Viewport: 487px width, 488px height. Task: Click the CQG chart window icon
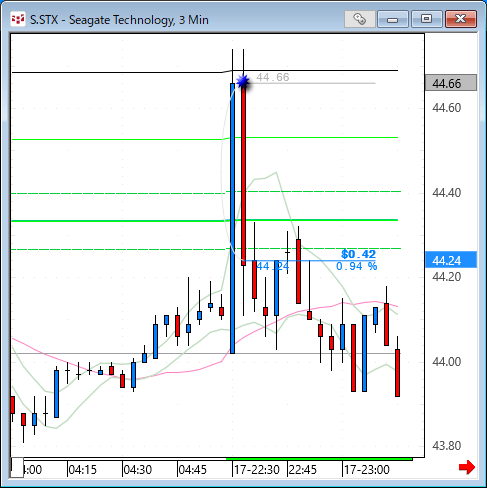[x=18, y=19]
